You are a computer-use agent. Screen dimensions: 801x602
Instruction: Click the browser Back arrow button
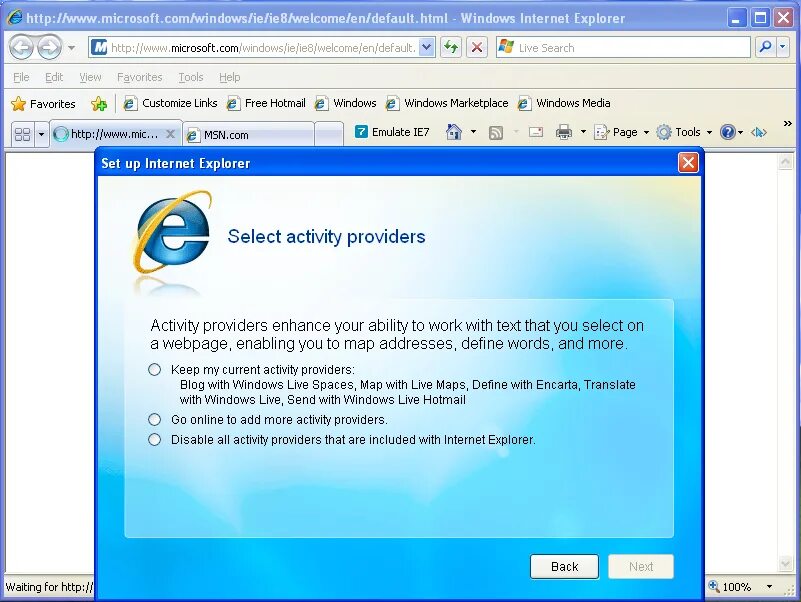coord(22,48)
